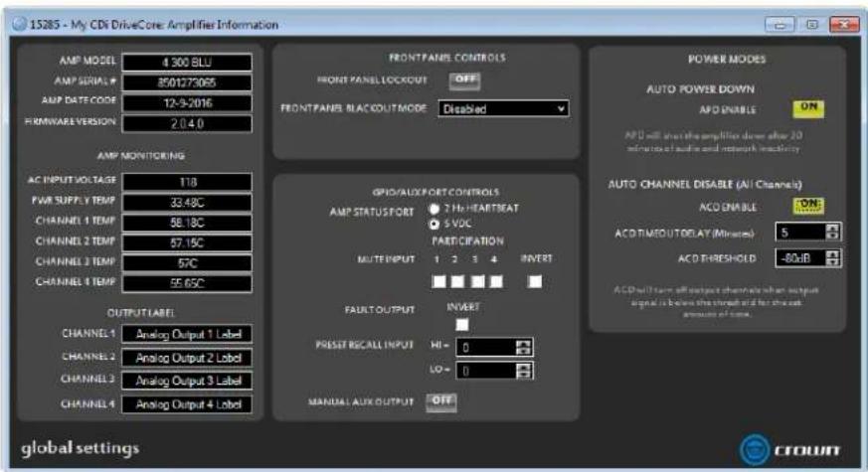Click the Crown logo icon
Screen dimensions: 868x472
tap(755, 449)
